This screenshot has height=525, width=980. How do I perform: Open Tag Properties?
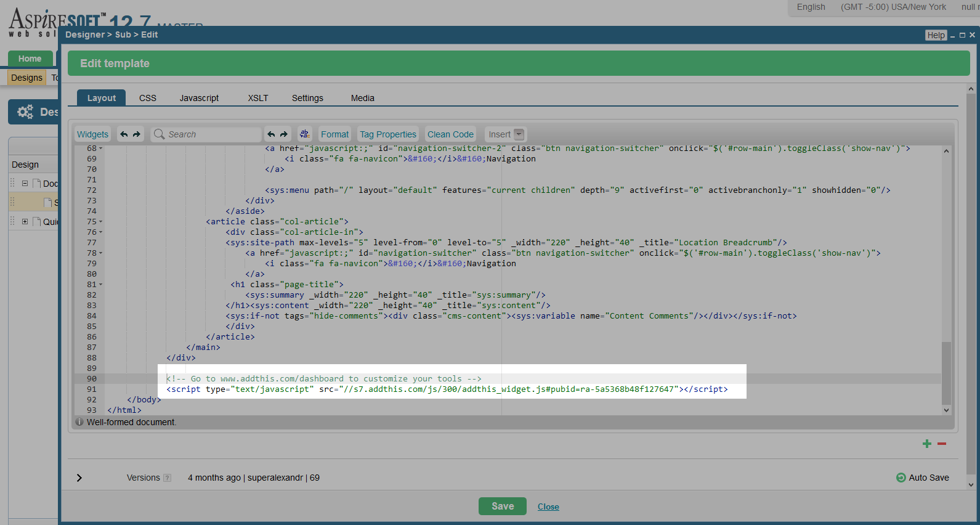pos(388,134)
